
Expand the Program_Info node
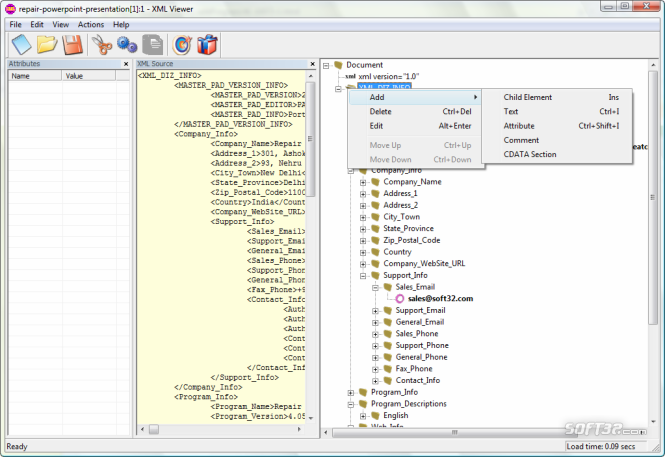tap(351, 393)
